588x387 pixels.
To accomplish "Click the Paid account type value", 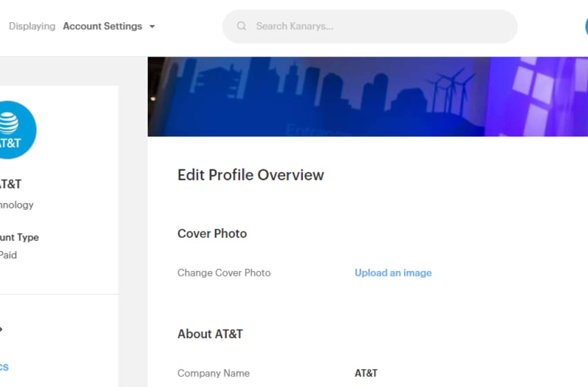I will (8, 255).
